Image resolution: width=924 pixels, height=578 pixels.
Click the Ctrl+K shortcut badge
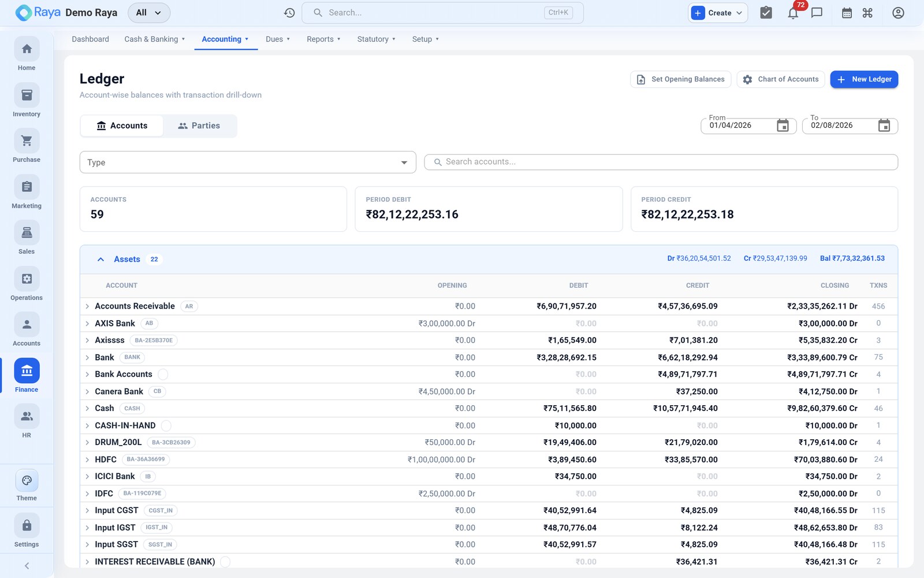pyautogui.click(x=558, y=13)
